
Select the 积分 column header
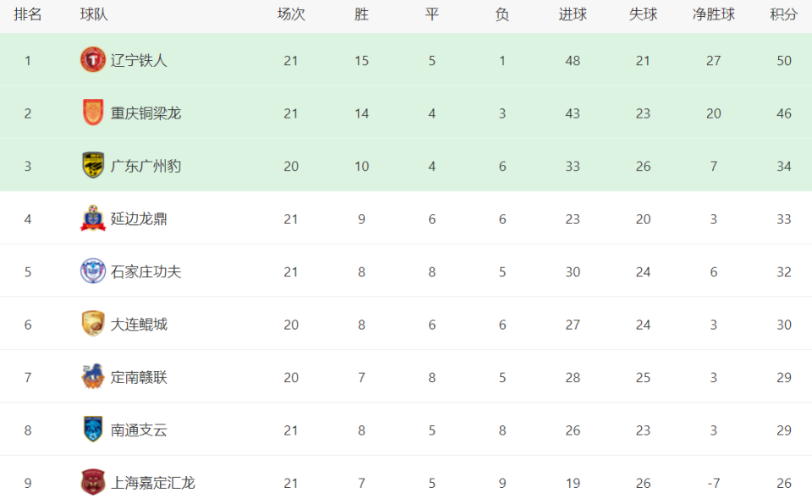pyautogui.click(x=783, y=14)
